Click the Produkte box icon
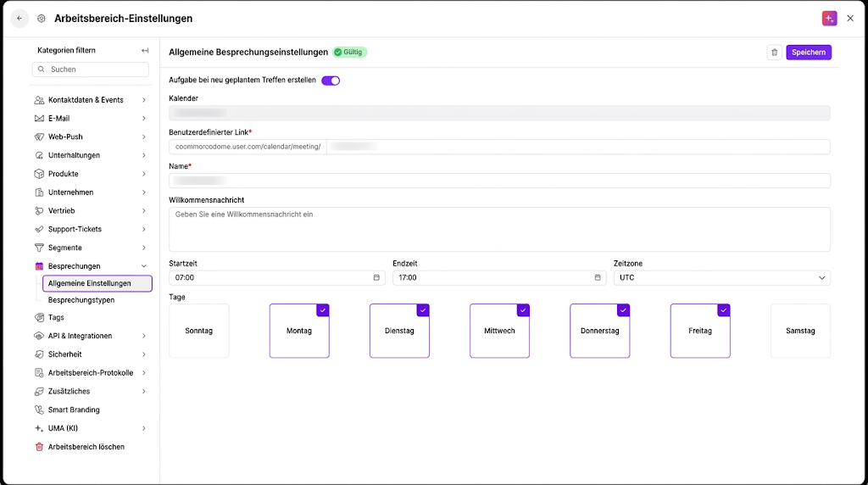This screenshot has height=485, width=868. [39, 174]
